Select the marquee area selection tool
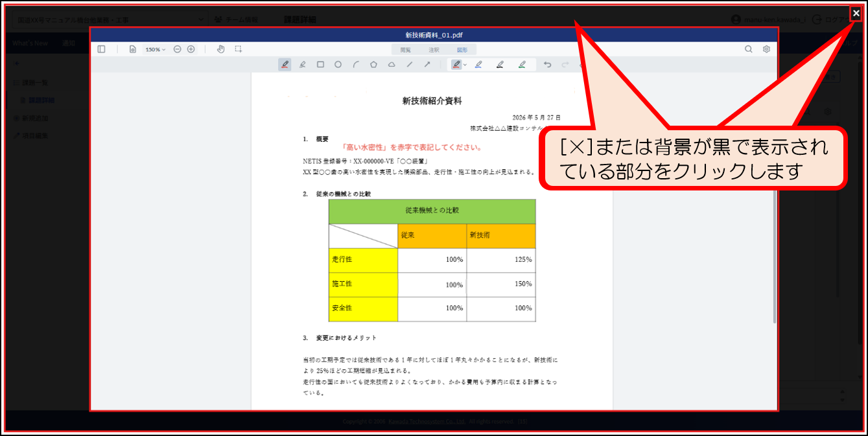The image size is (868, 436). [x=239, y=49]
